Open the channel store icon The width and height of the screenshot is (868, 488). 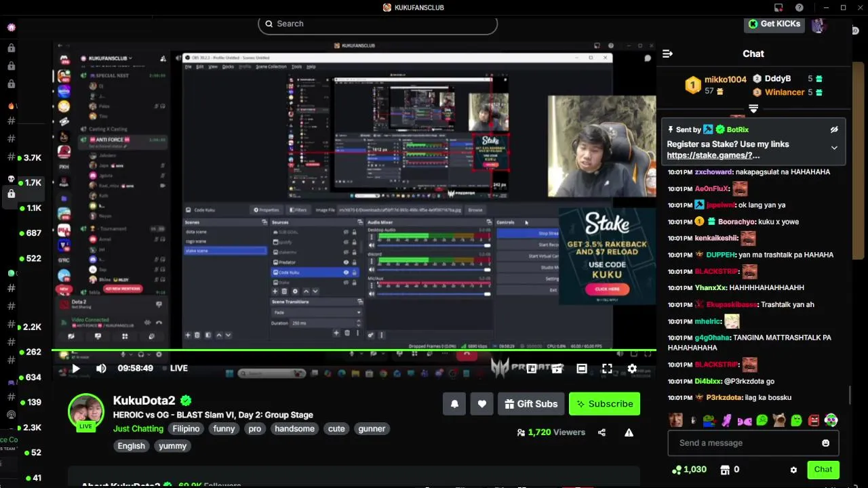coord(725,470)
